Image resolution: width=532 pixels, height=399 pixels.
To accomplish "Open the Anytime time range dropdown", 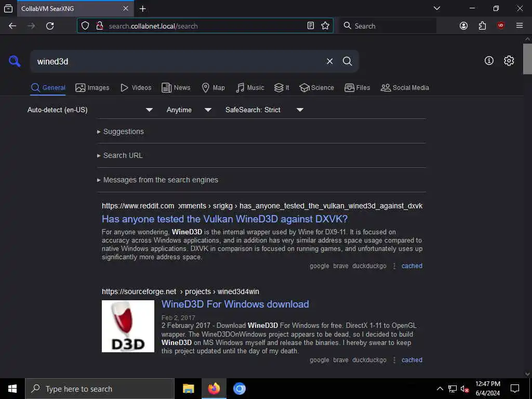I will pos(189,110).
